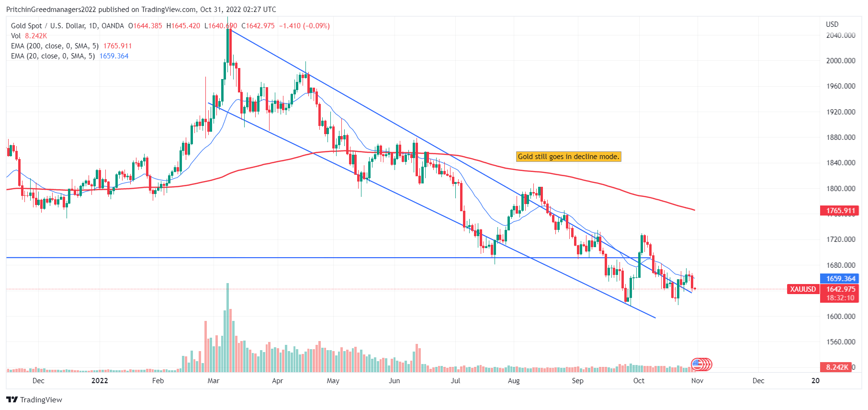
Task: Click the 1920.000 price axis level
Action: click(x=841, y=112)
